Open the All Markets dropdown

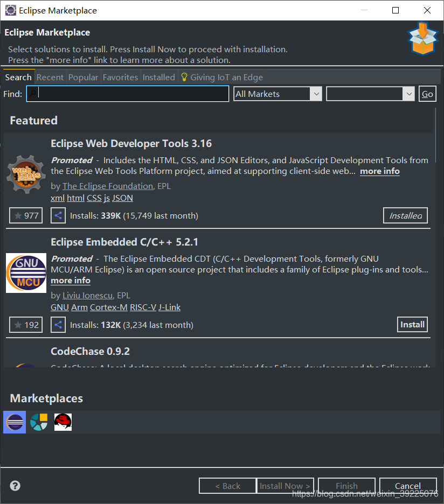pos(277,94)
